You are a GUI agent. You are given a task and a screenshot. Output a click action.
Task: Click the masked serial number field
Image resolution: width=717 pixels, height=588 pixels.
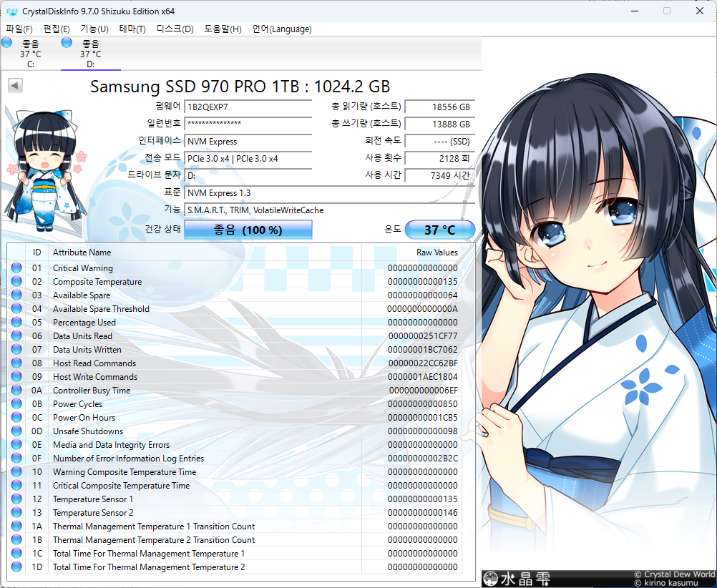point(248,124)
